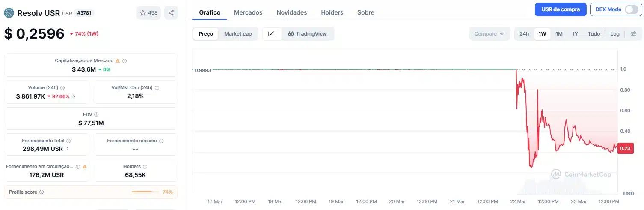Enable Log scale on chart
The image size is (644, 210).
click(615, 34)
